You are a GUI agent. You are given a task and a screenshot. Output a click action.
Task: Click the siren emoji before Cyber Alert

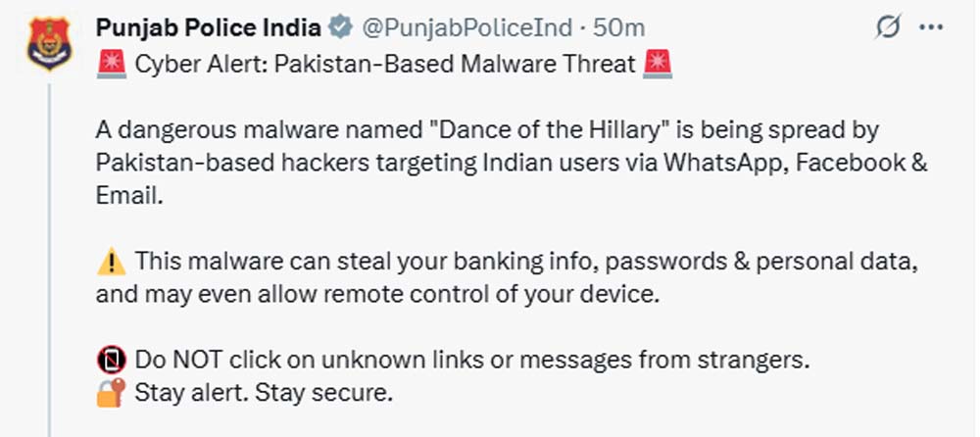(111, 66)
